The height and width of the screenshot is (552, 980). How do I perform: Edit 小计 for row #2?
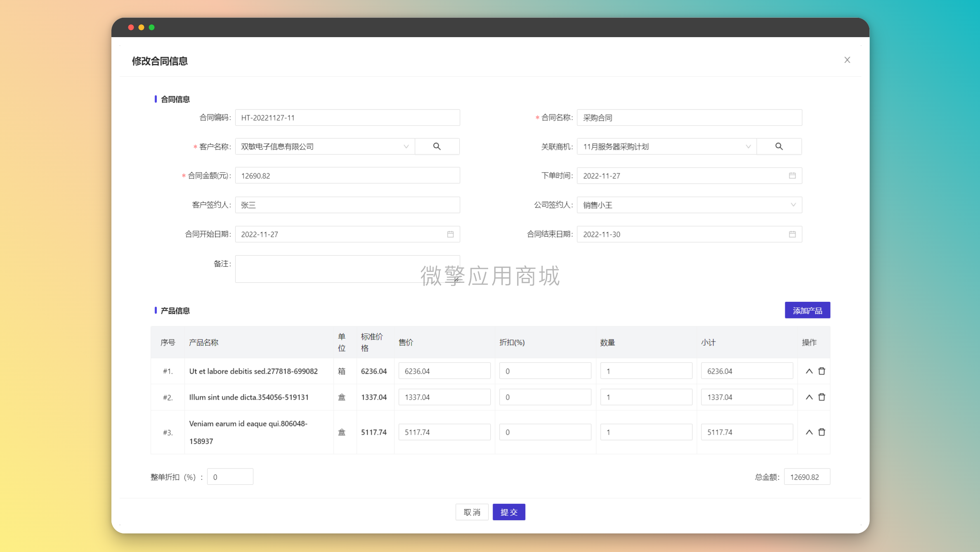pyautogui.click(x=747, y=397)
